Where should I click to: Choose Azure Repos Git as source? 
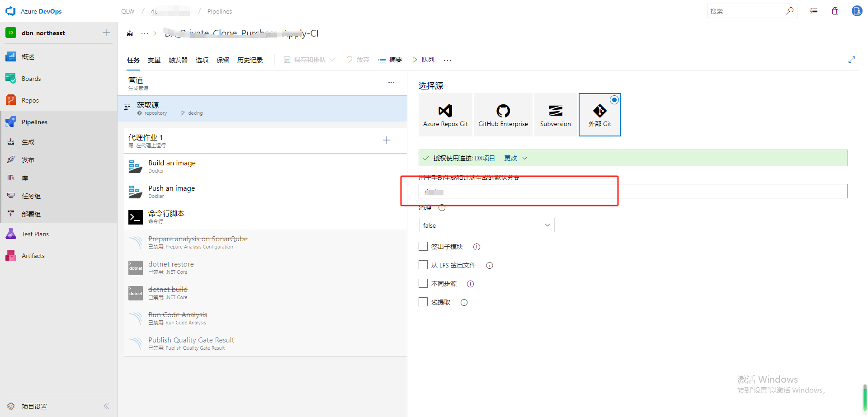click(x=445, y=115)
